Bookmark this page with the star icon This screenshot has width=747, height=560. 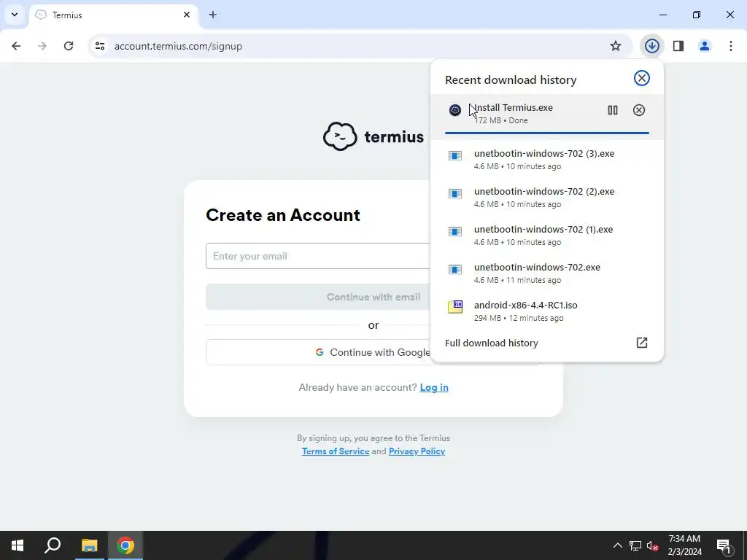(x=616, y=46)
